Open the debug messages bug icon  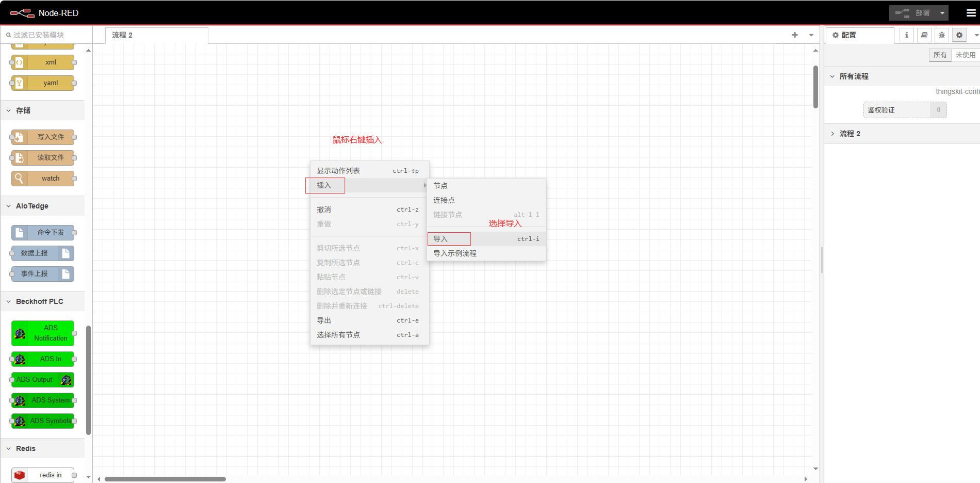941,35
